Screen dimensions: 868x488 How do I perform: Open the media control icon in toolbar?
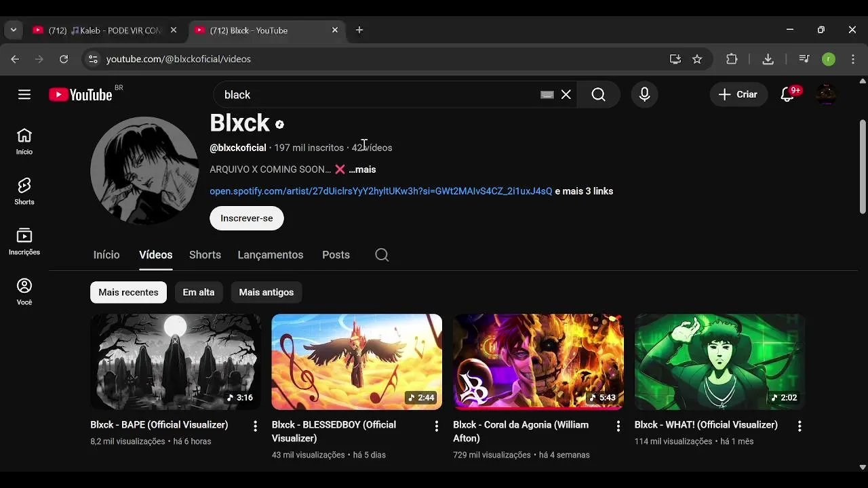coord(804,59)
